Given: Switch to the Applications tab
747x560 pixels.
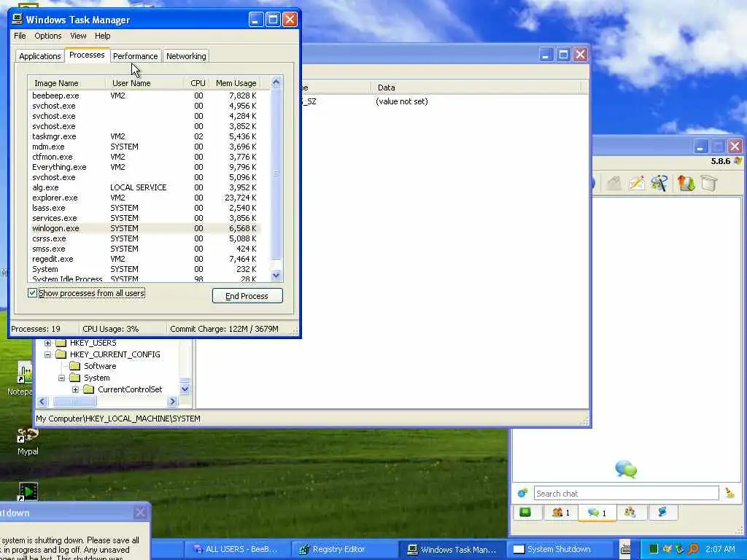Looking at the screenshot, I should click(x=40, y=56).
